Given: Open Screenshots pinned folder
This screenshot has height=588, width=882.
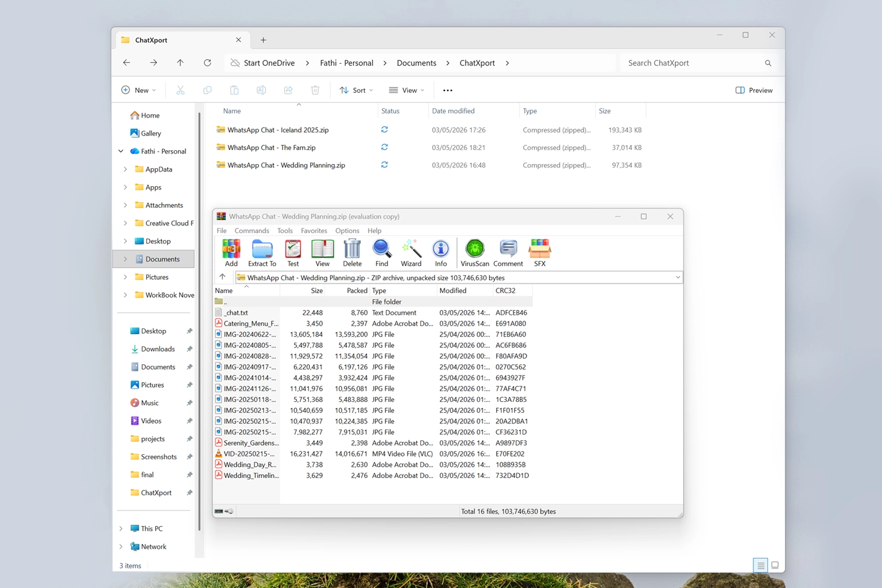Looking at the screenshot, I should click(x=158, y=457).
